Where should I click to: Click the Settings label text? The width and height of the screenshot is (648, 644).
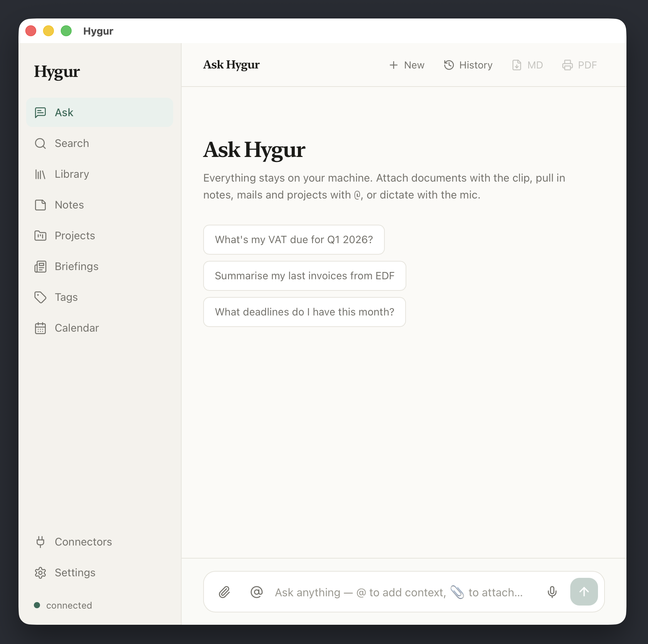[x=75, y=572]
